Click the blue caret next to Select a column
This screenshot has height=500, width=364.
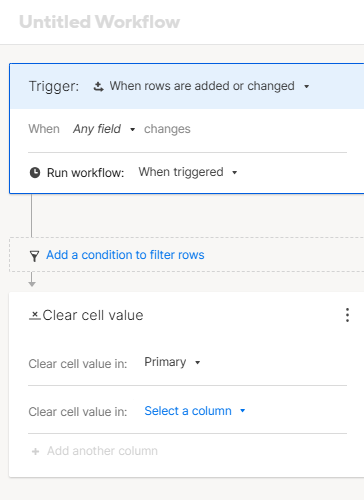tap(243, 411)
